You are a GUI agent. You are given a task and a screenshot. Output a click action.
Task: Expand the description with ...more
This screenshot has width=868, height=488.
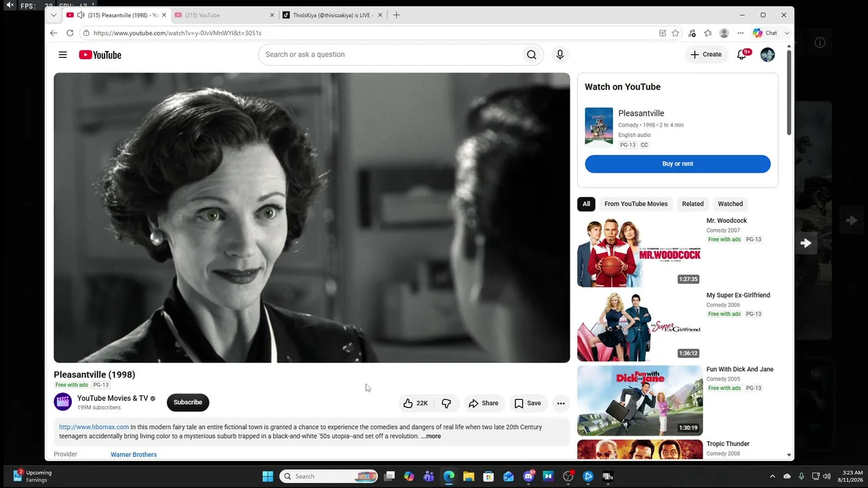click(x=431, y=436)
